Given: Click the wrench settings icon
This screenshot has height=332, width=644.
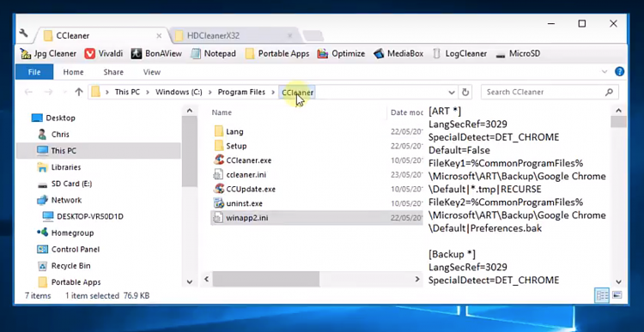Looking at the screenshot, I should pyautogui.click(x=24, y=33).
